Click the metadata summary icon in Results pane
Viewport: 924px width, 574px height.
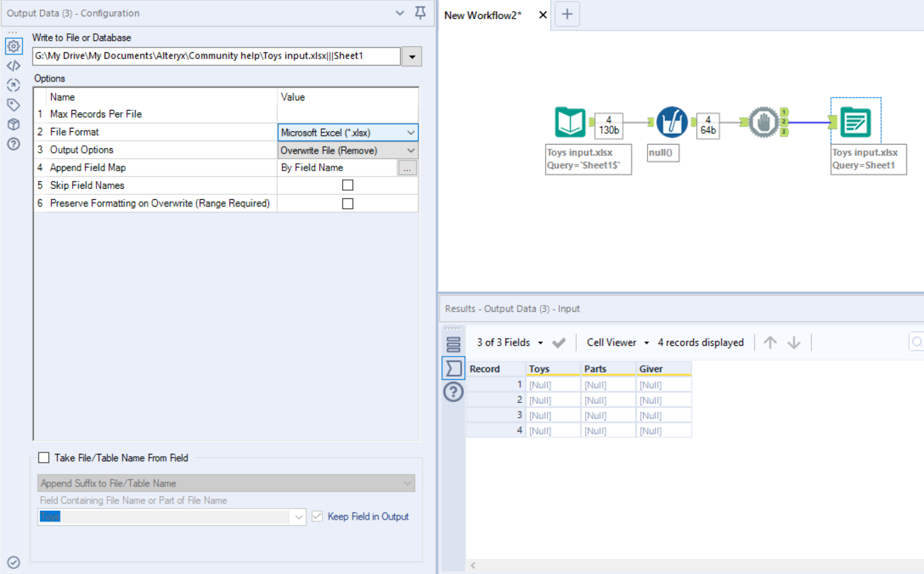coord(453,343)
